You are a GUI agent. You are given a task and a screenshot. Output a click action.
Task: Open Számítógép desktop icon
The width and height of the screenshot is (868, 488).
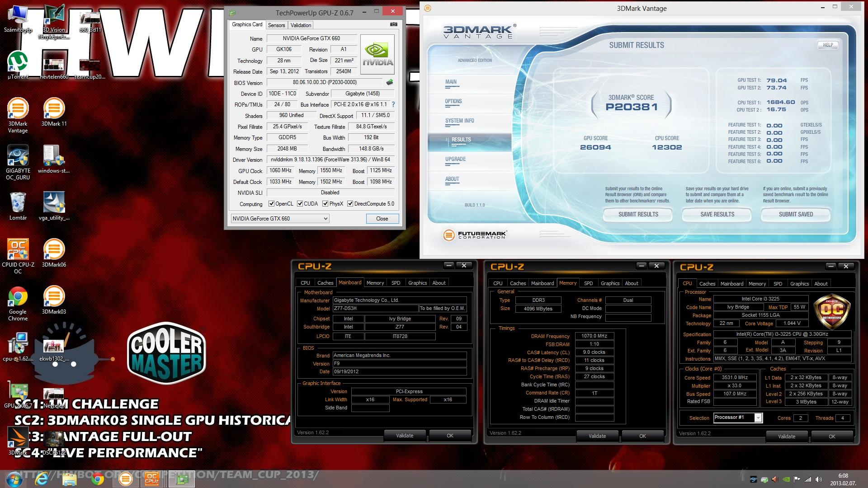[x=18, y=19]
